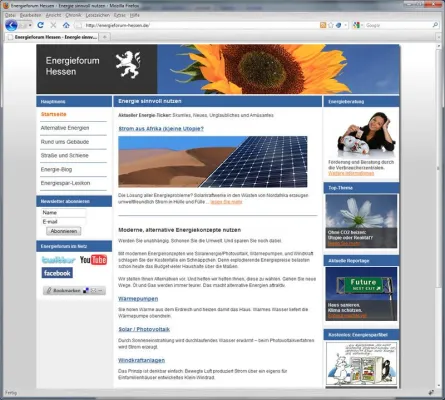Select the Energieforum Hessen browser tab
This screenshot has height=400, width=445.
tap(52, 37)
